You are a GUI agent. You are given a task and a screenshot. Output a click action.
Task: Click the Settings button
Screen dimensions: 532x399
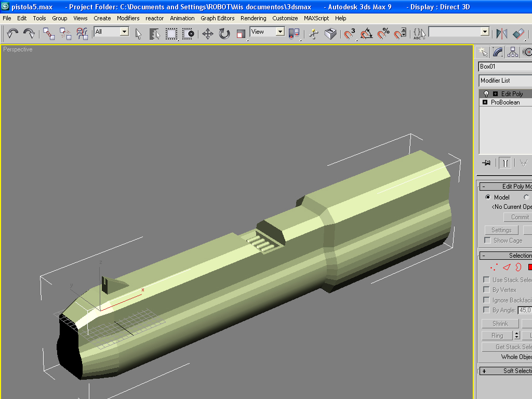click(501, 230)
